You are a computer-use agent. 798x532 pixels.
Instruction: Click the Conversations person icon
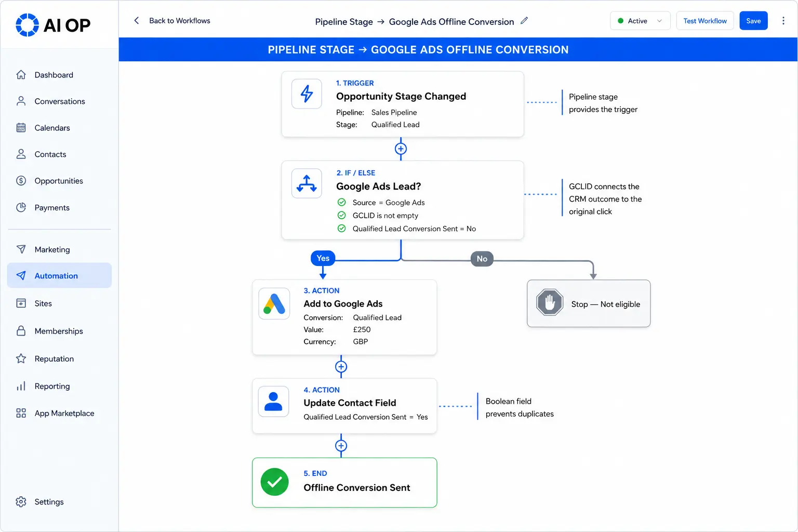[21, 101]
